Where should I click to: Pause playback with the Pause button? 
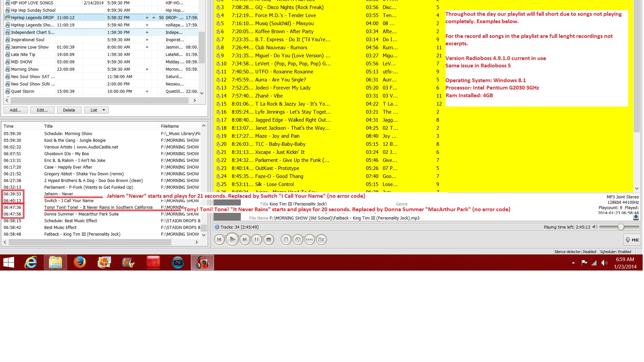257,240
